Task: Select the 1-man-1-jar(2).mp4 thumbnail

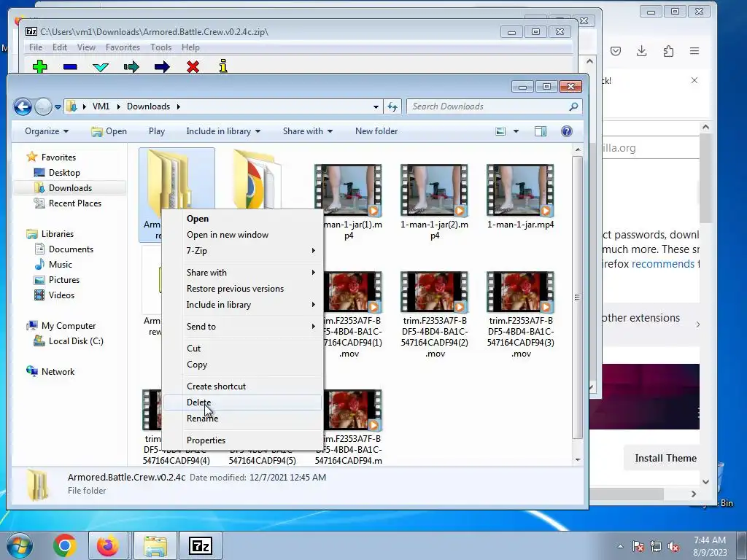Action: pos(434,190)
